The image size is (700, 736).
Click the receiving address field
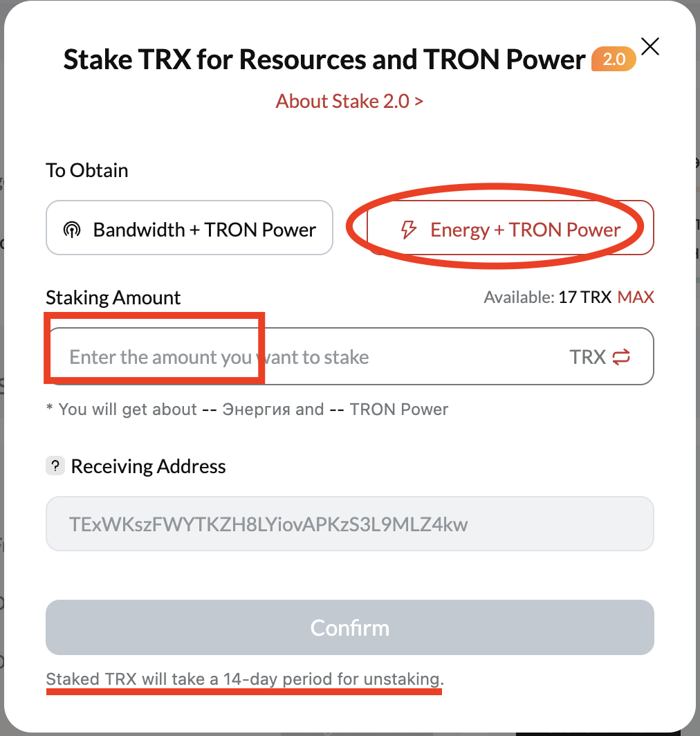[349, 524]
